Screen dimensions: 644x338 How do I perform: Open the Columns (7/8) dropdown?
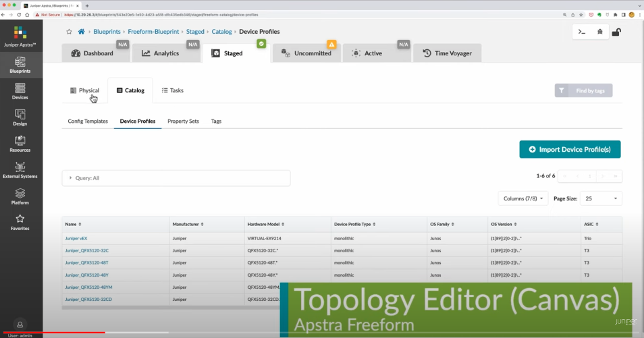523,198
